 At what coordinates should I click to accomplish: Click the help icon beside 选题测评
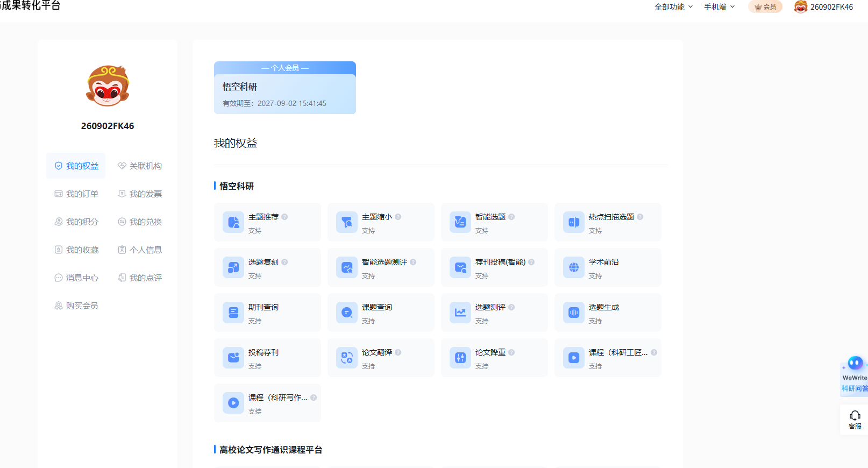tap(511, 307)
